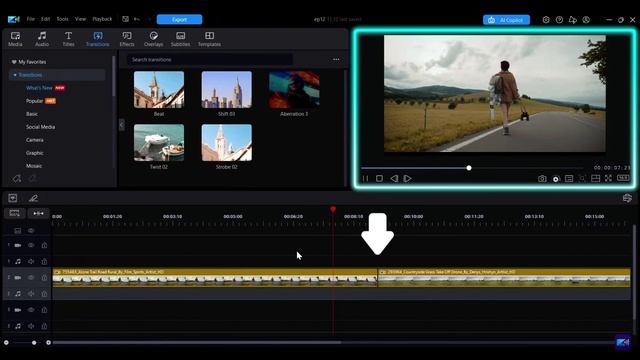Enter full screen preview

click(609, 178)
